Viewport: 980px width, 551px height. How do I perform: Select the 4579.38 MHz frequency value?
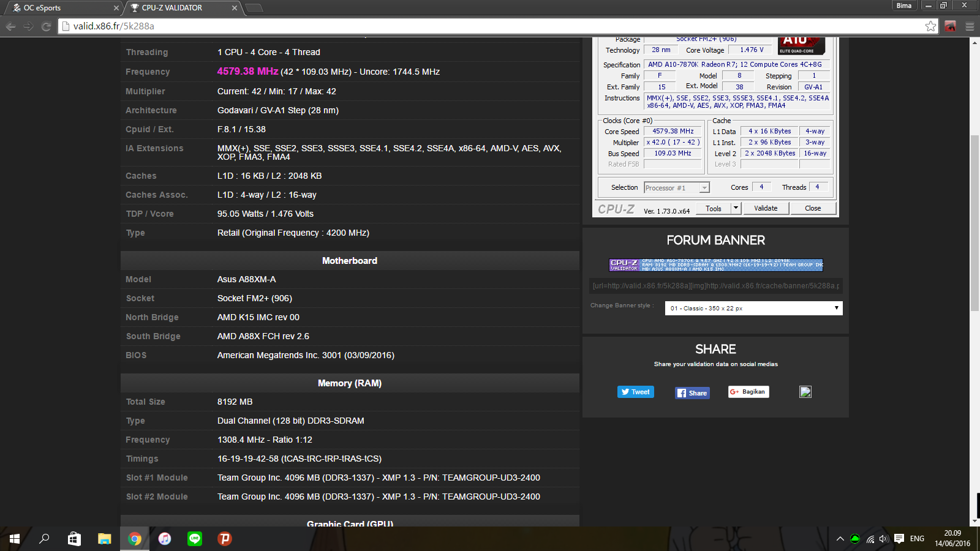point(247,71)
